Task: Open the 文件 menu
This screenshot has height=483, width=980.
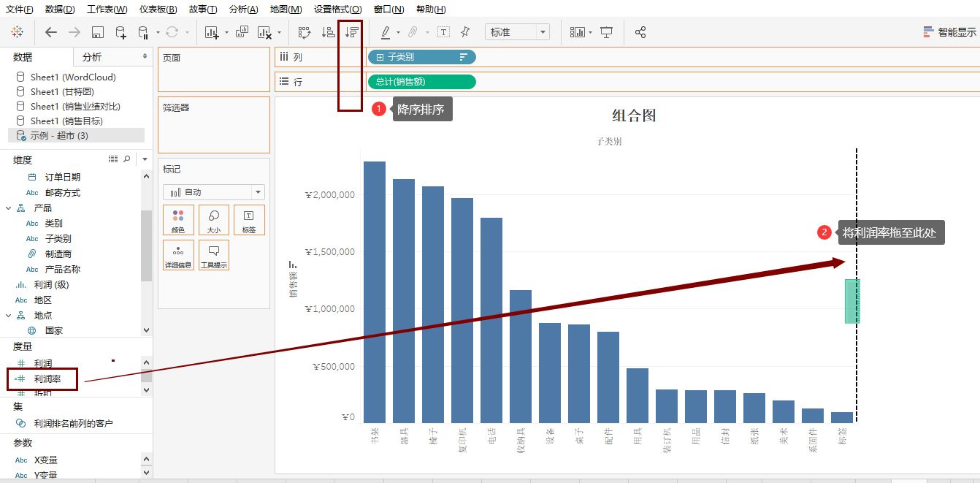Action: 19,9
